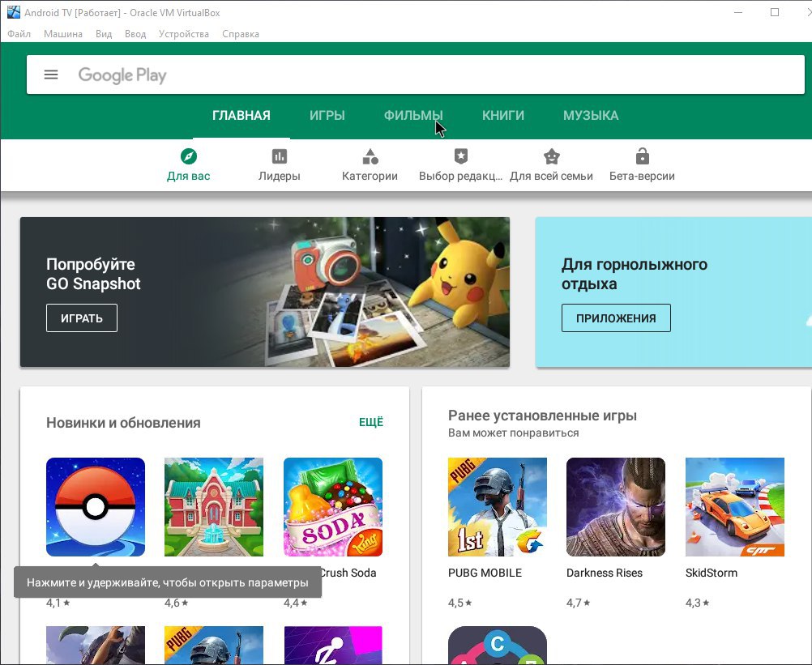Open the МУЗЫКА tab

click(x=591, y=115)
